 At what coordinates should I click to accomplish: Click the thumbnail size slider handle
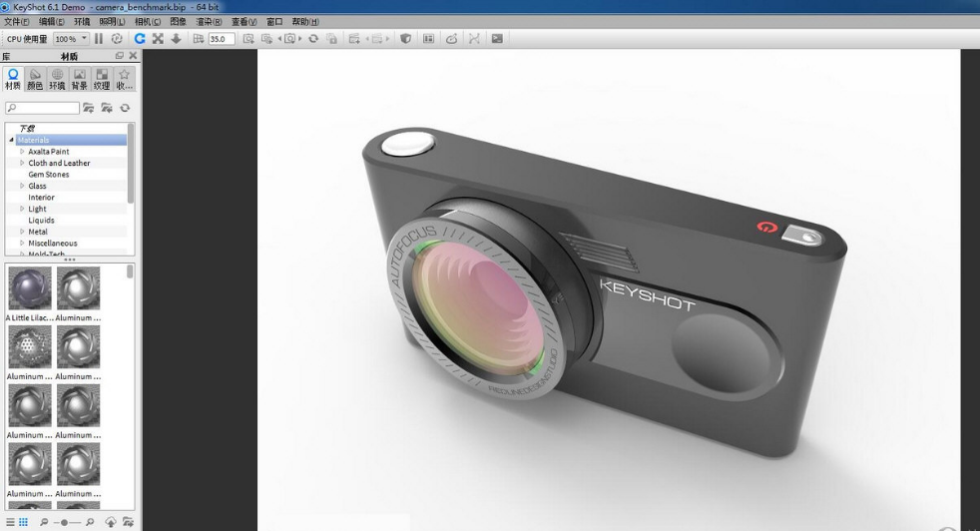pyautogui.click(x=65, y=522)
